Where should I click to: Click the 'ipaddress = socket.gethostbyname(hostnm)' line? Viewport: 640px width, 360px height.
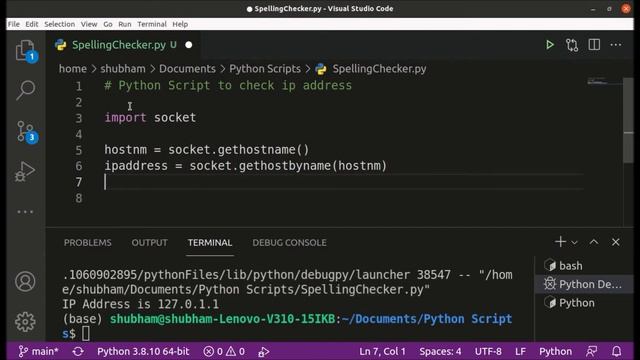(x=246, y=166)
